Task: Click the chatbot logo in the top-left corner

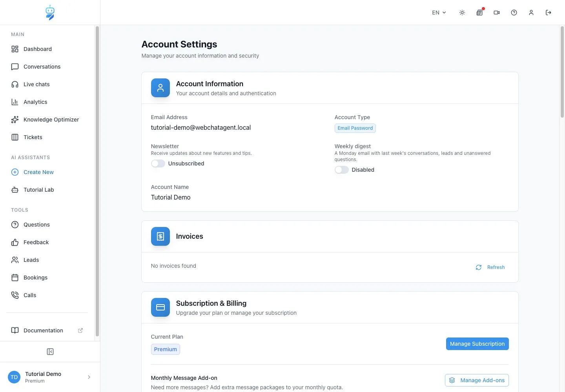Action: tap(50, 13)
